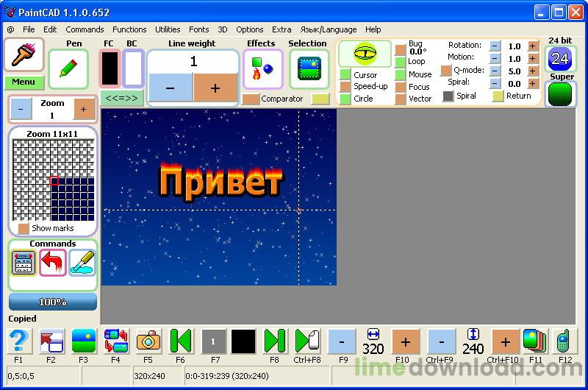Decrease the Spiral value
The image size is (588, 390).
(x=495, y=83)
